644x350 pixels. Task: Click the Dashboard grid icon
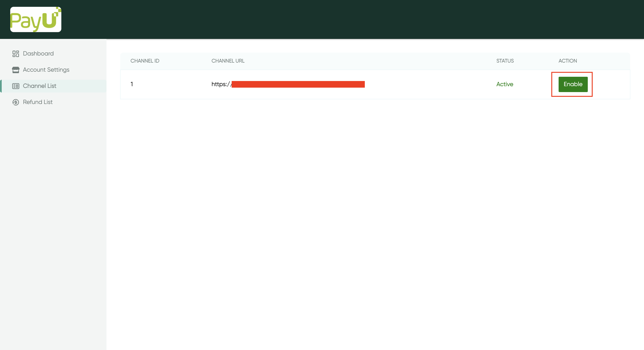coord(16,54)
